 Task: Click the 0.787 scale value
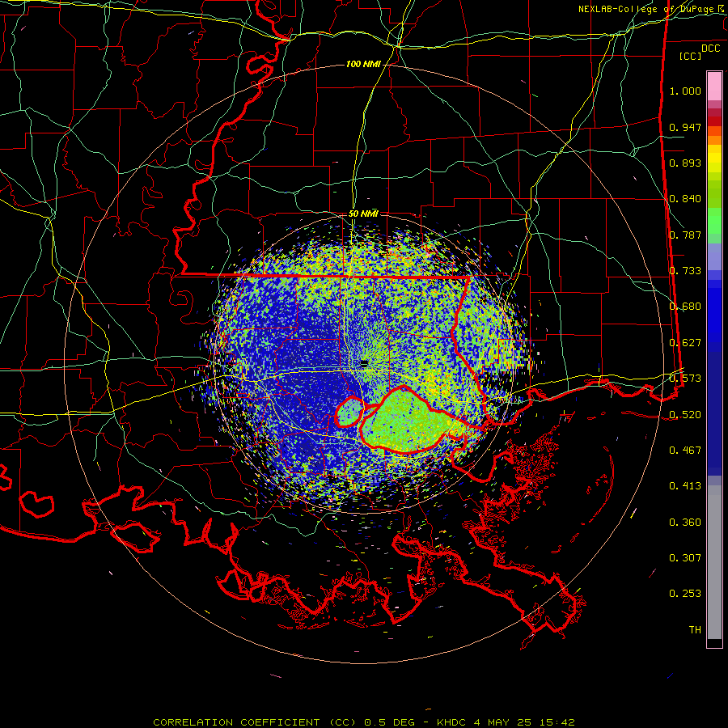[x=685, y=235]
